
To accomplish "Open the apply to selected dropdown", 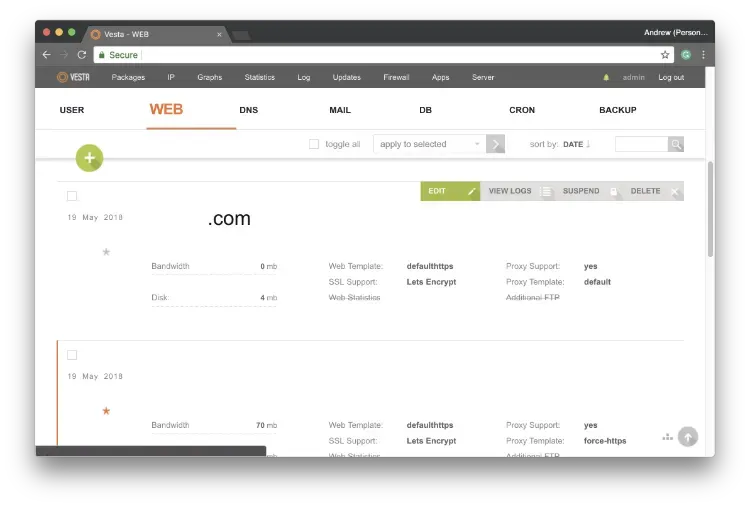I will pos(430,144).
